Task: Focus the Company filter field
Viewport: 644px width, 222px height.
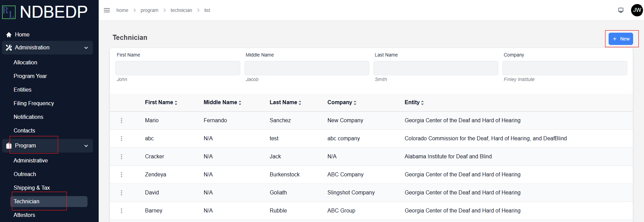Action: pos(565,68)
